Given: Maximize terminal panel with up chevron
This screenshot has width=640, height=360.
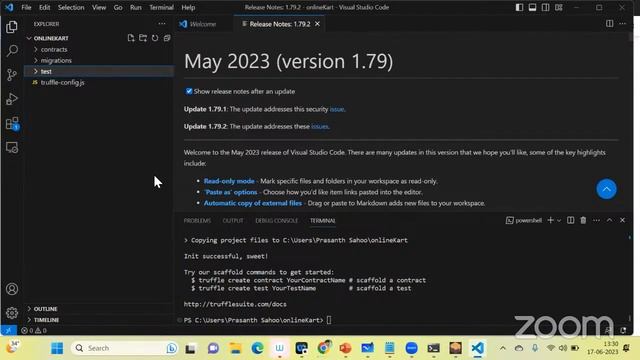Looking at the screenshot, I should point(609,220).
